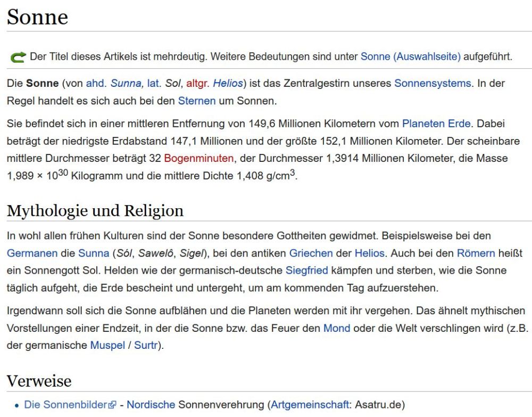Click the lat. link
Screen dimensions: 532x417
click(x=154, y=83)
